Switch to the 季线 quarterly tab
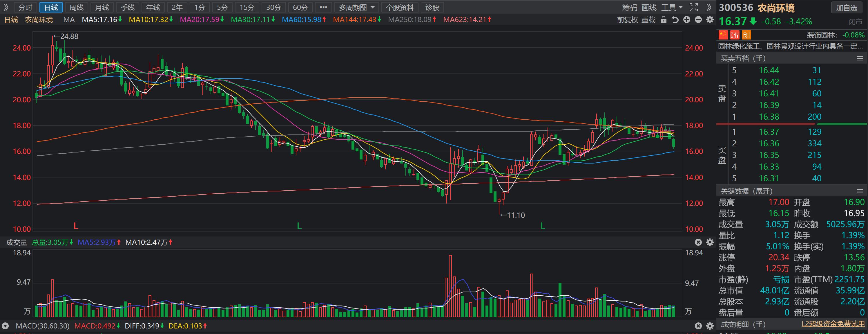Screen dimensions: 868x334 (x=127, y=8)
